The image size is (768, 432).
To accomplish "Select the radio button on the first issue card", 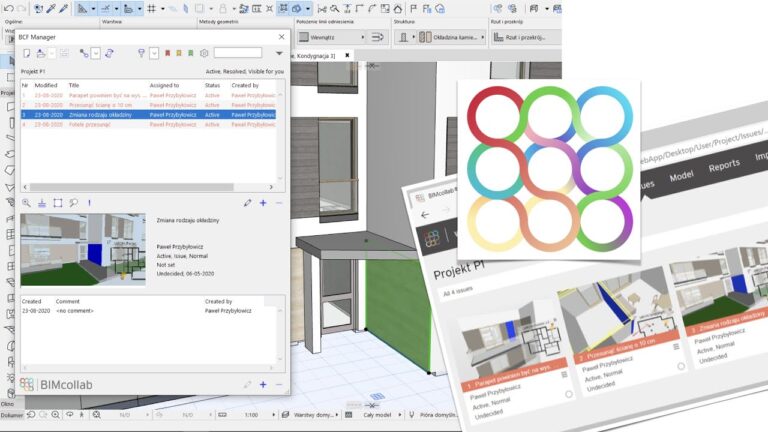I will pyautogui.click(x=569, y=394).
